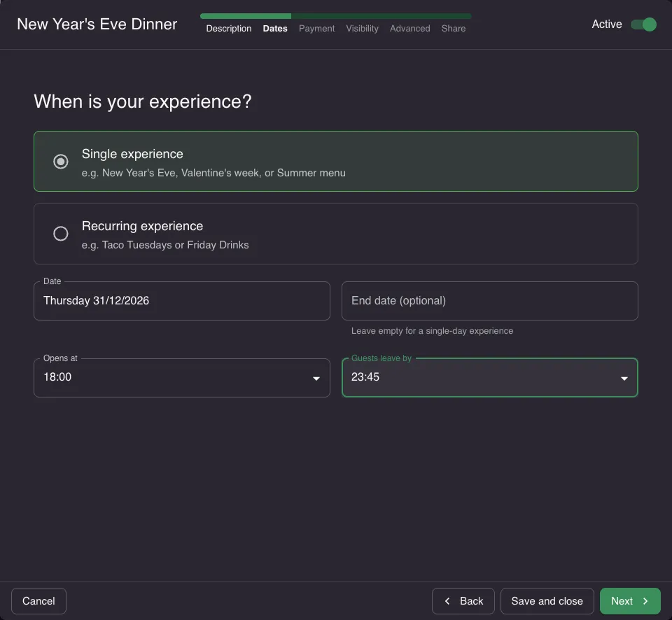The width and height of the screenshot is (672, 620).
Task: Expand the Opens at dropdown arrow
Action: (316, 379)
